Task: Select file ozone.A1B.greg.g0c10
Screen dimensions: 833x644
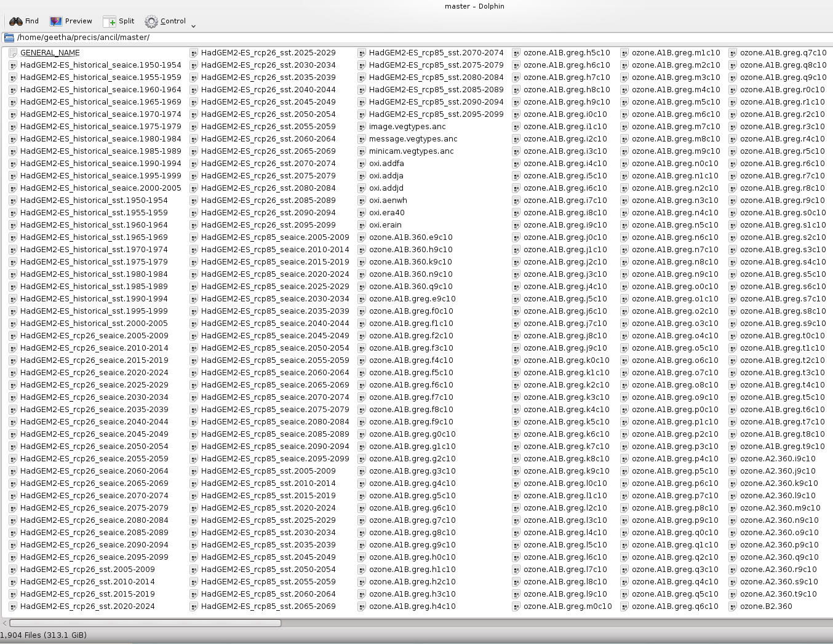Action: [x=412, y=434]
